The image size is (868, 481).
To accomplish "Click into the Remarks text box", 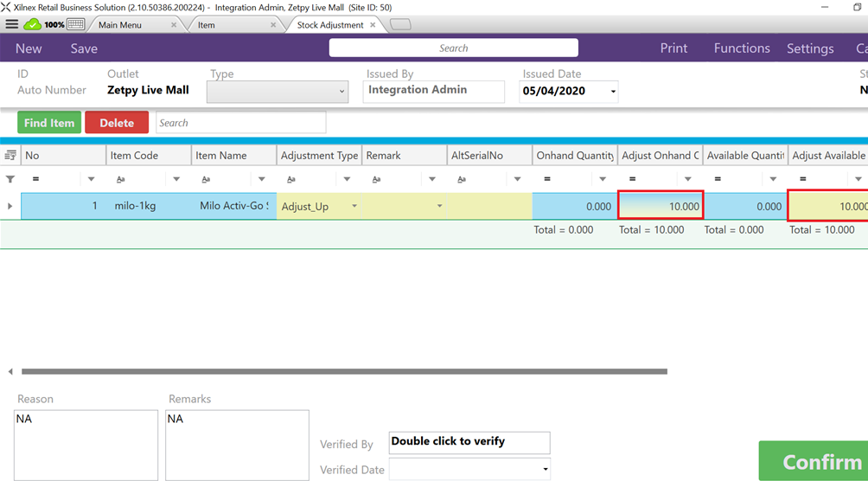I will (x=237, y=446).
